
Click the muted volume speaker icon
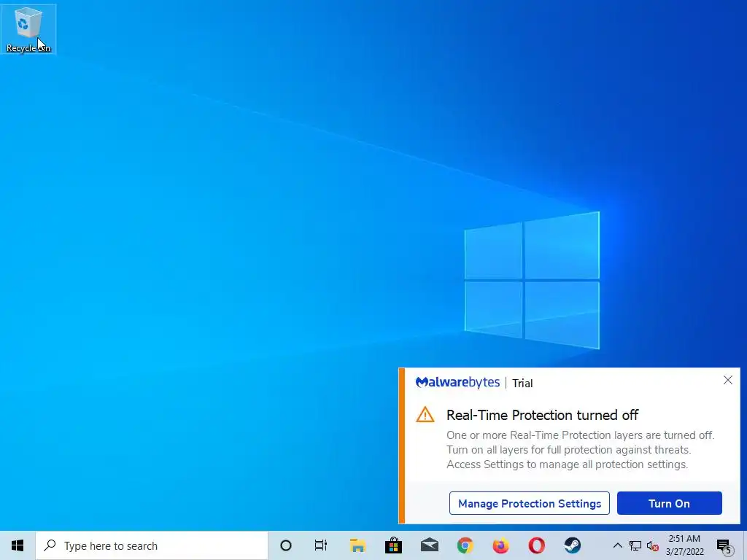tap(653, 546)
